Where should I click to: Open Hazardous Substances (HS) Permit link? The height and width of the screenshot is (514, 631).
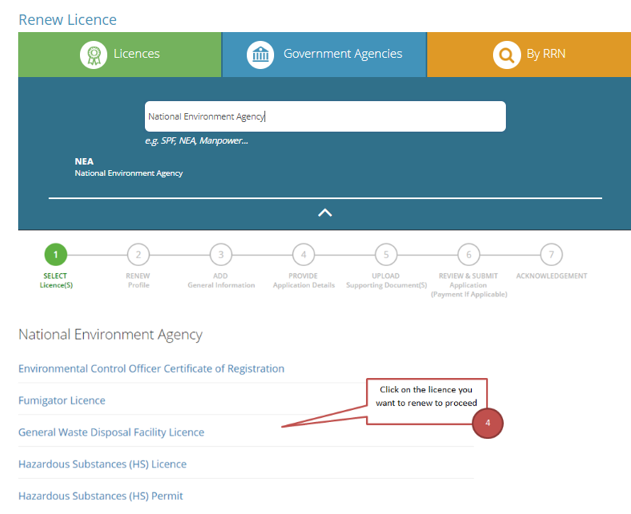[x=100, y=495]
